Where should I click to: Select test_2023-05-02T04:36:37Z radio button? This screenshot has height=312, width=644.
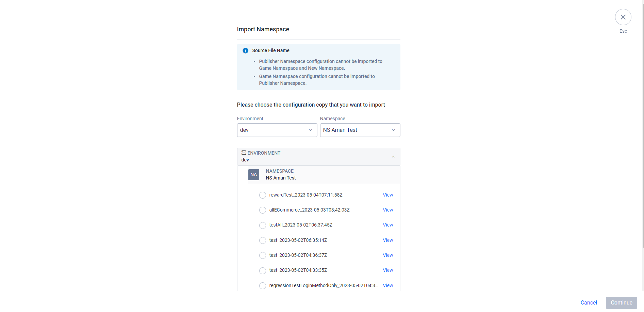263,255
